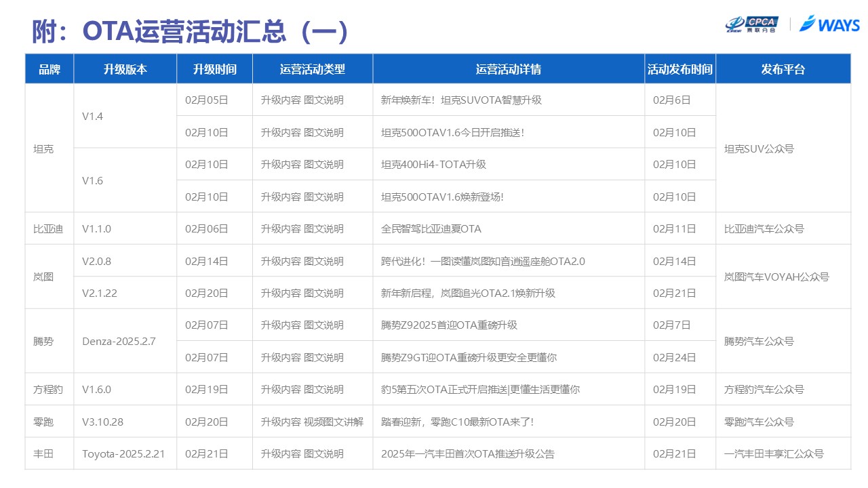This screenshot has height=488, width=868.
Task: Click the 运营活动类型 column header
Action: 312,69
